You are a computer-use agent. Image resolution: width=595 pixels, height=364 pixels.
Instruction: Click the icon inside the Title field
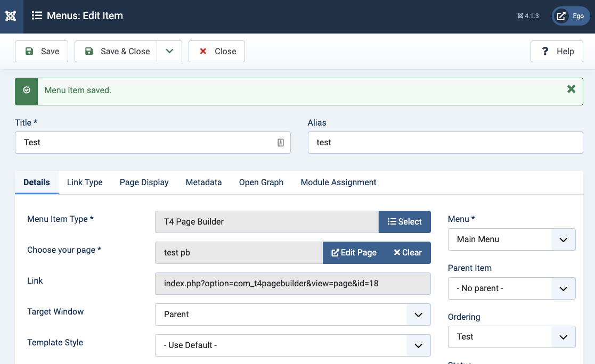coord(281,143)
